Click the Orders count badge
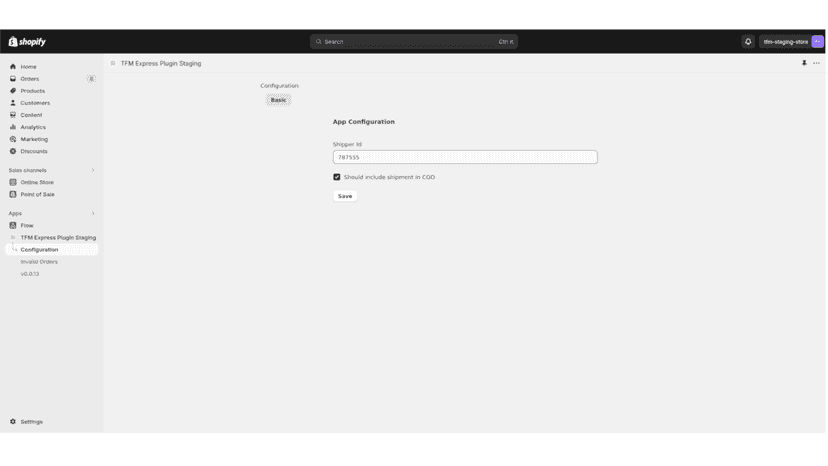Image resolution: width=828 pixels, height=466 pixels. pos(91,79)
